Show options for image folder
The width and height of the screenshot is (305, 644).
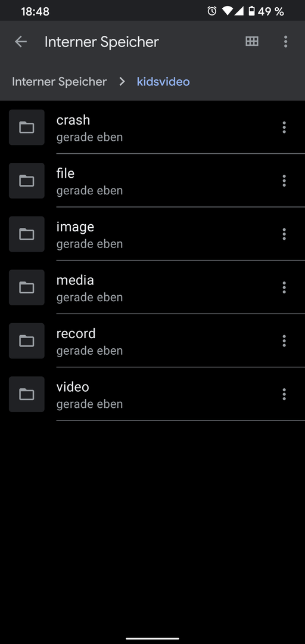pyautogui.click(x=284, y=234)
